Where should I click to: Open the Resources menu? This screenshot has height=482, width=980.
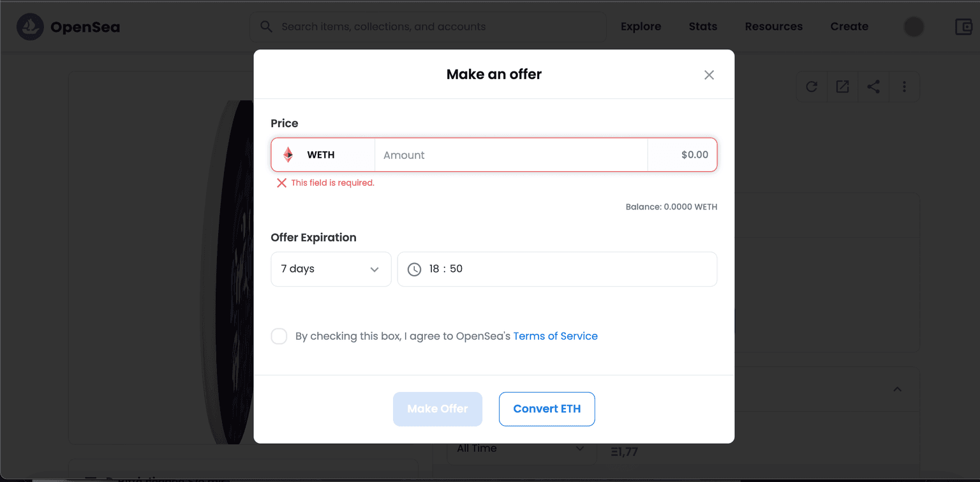coord(773,27)
